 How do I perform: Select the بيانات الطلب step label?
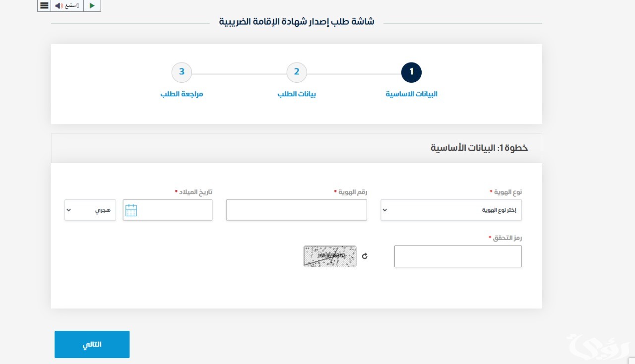tap(297, 94)
